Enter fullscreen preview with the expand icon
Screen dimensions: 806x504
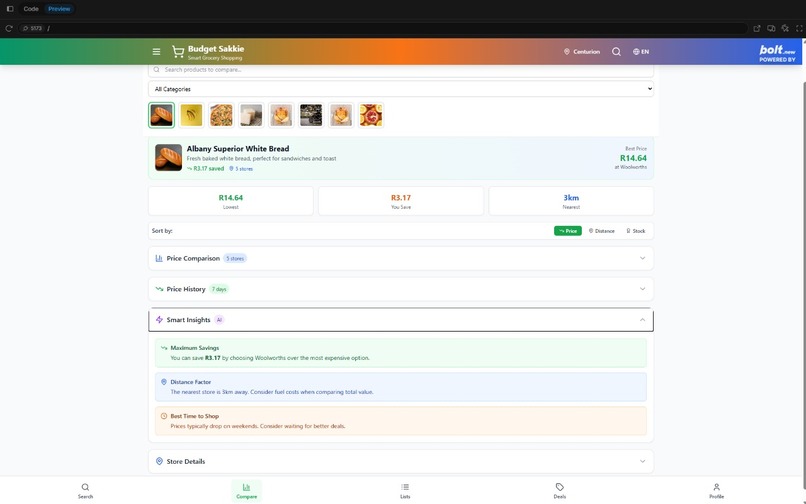point(799,28)
